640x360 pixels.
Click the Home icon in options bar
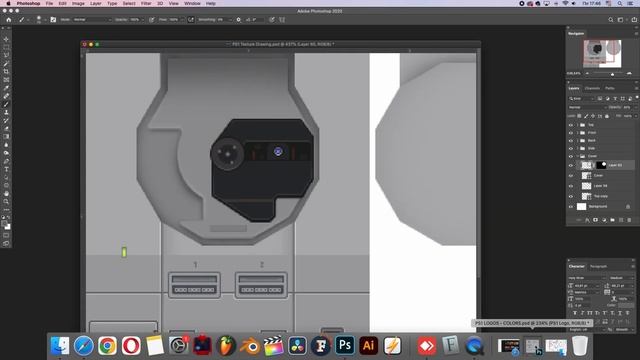(x=9, y=20)
